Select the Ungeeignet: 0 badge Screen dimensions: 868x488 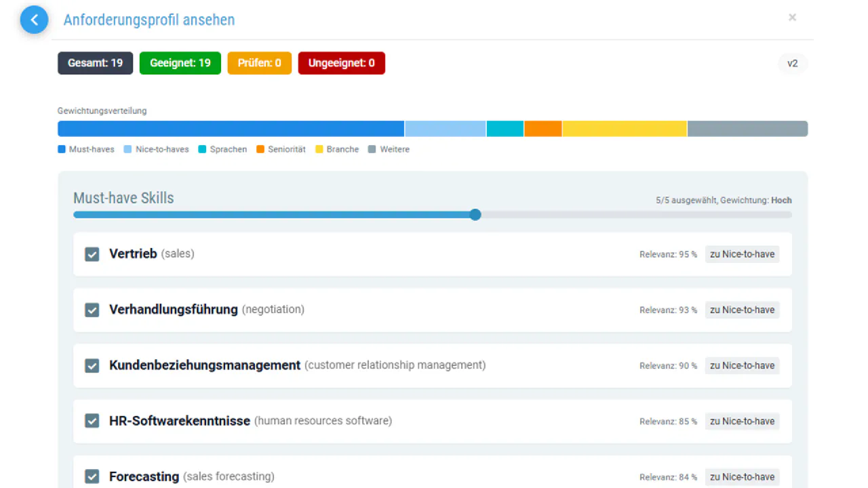[342, 63]
